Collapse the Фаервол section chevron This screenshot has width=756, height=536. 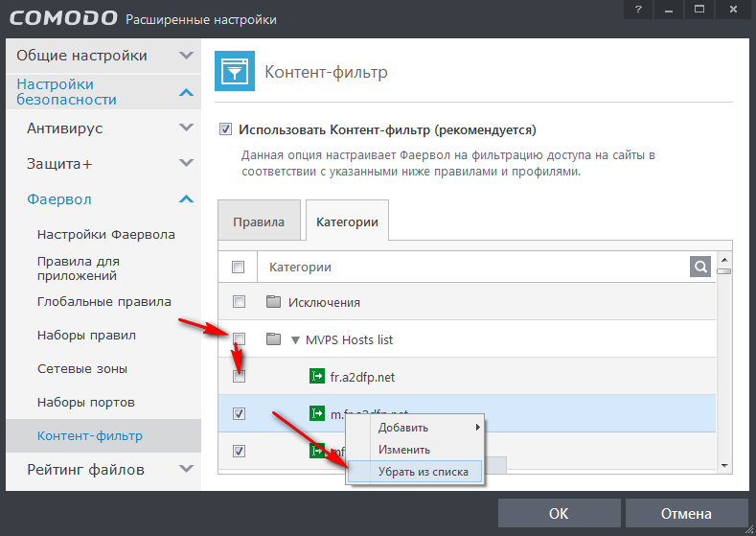(x=186, y=199)
